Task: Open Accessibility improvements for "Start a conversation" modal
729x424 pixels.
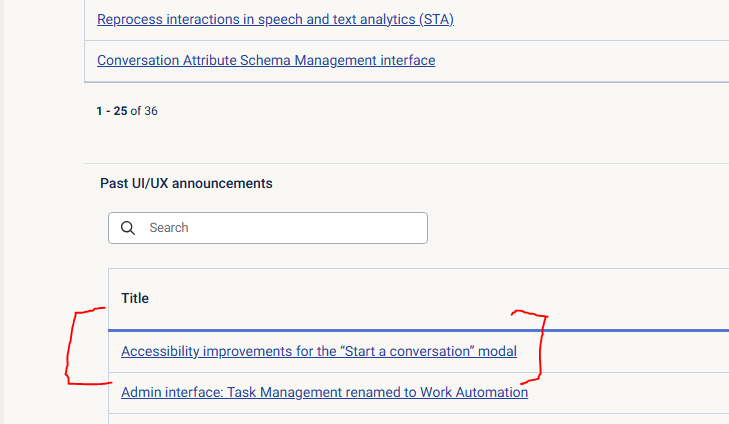Action: pyautogui.click(x=319, y=351)
